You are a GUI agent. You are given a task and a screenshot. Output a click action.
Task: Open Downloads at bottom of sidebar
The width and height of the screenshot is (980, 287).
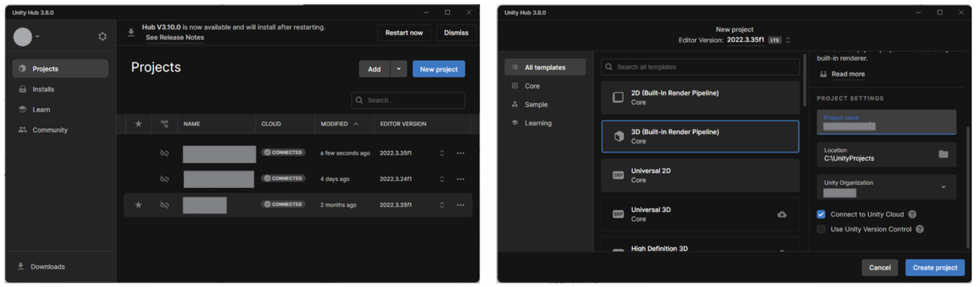pyautogui.click(x=42, y=267)
